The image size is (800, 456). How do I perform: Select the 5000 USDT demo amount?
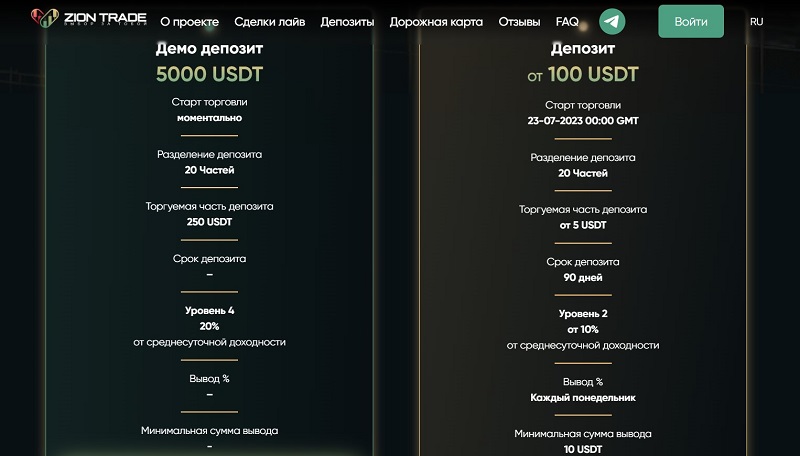pyautogui.click(x=209, y=74)
